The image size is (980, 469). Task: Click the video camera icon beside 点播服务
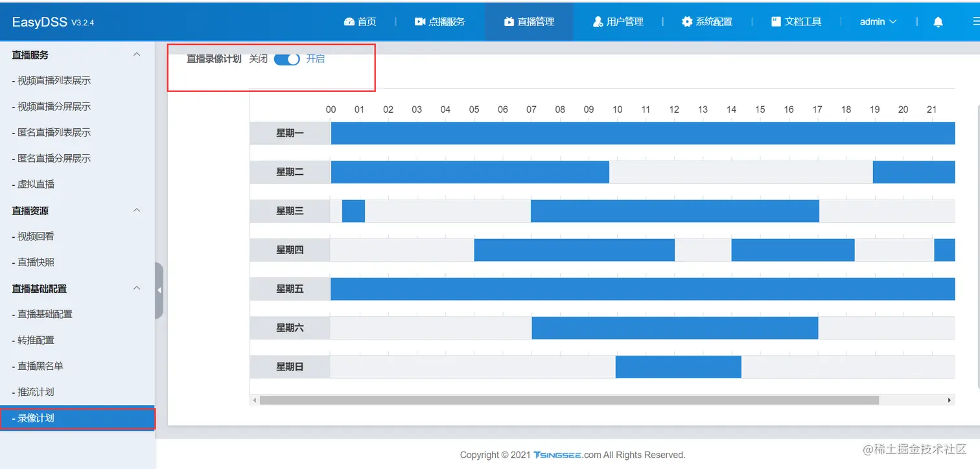tap(420, 21)
